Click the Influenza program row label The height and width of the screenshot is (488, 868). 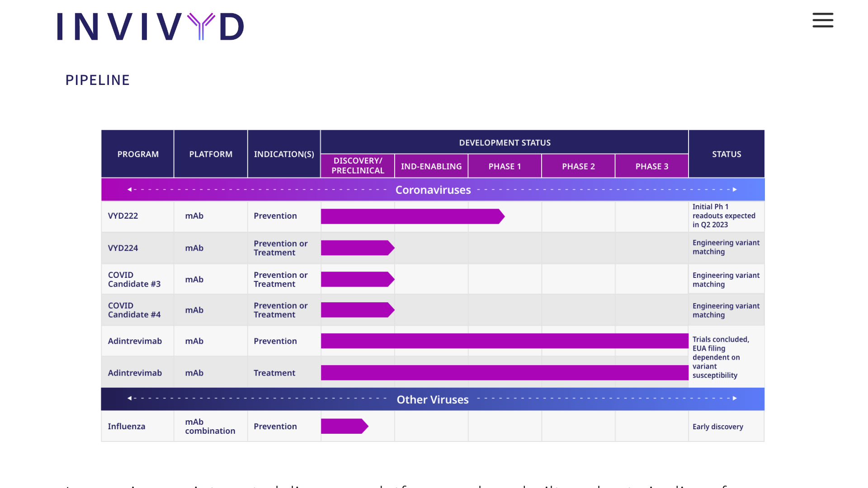pyautogui.click(x=127, y=427)
